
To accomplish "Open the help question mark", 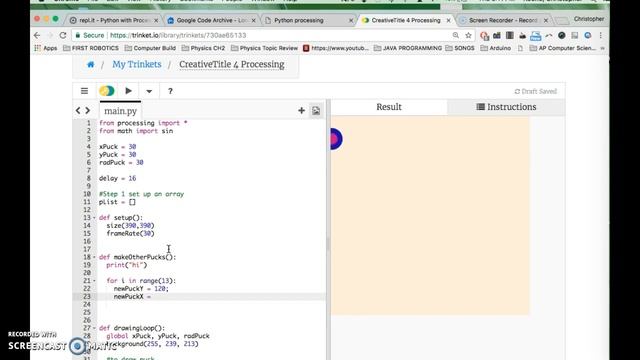I will pos(170,91).
